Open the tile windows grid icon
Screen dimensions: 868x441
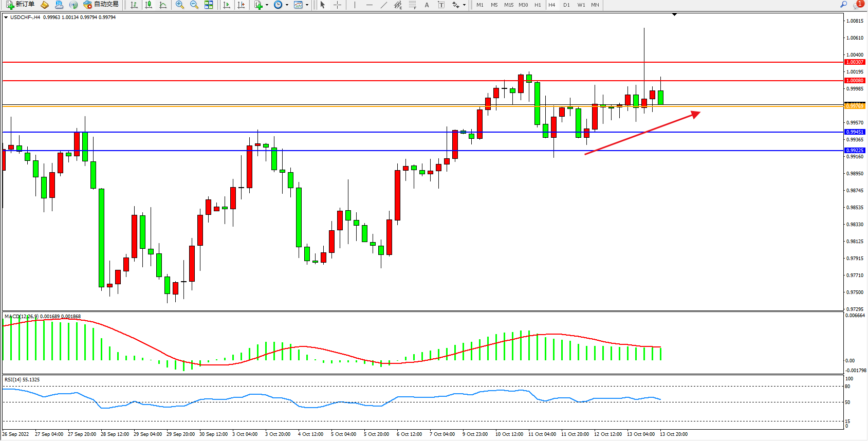click(x=209, y=5)
